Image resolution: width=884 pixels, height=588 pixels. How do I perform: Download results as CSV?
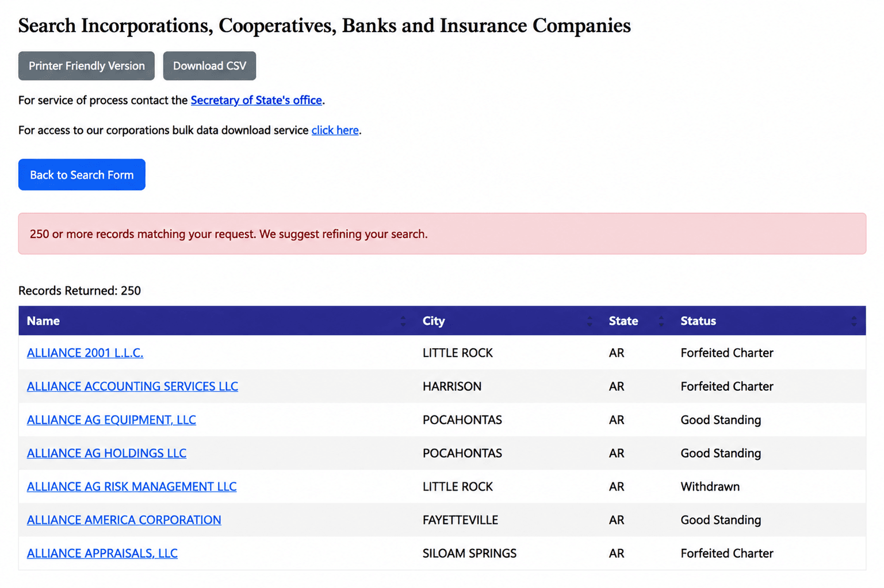209,66
